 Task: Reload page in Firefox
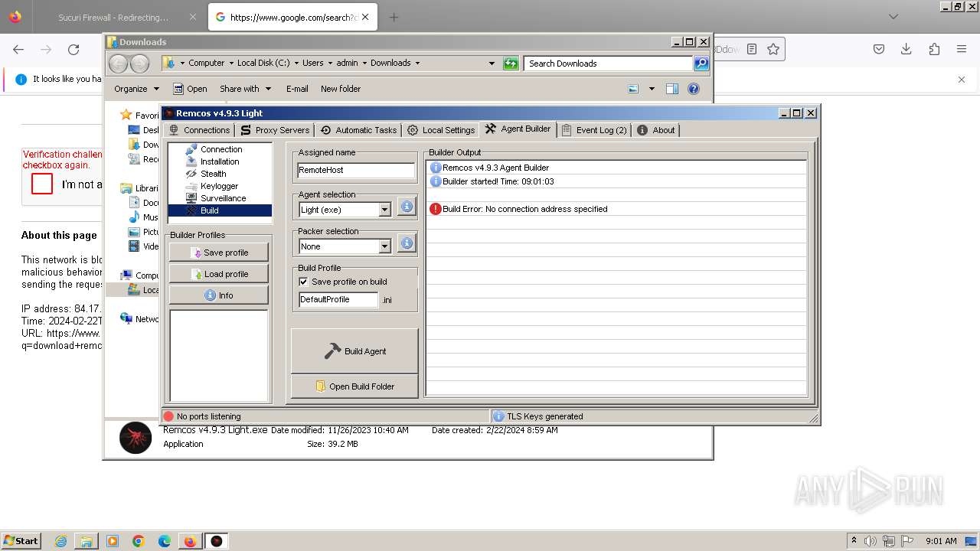tap(73, 49)
